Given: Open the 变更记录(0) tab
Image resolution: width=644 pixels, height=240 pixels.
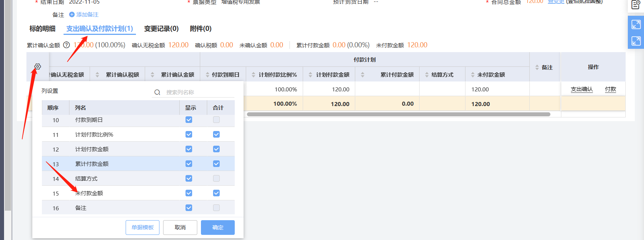Looking at the screenshot, I should (x=161, y=29).
